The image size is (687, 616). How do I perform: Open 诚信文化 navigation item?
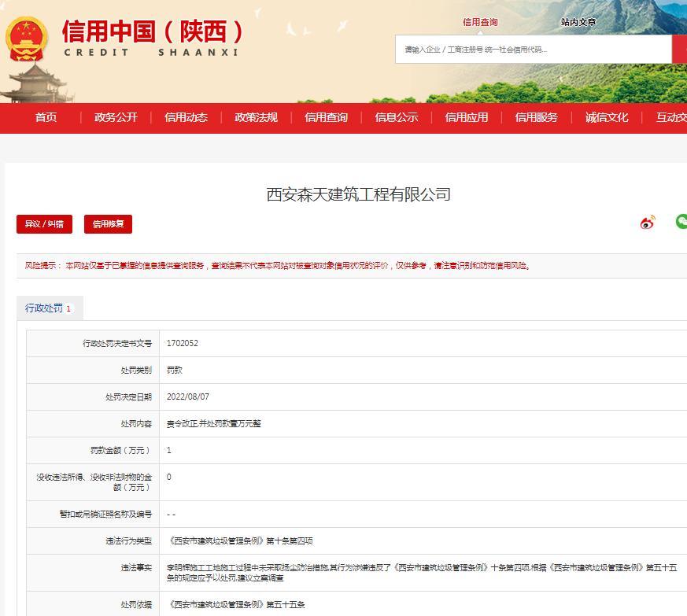click(606, 117)
